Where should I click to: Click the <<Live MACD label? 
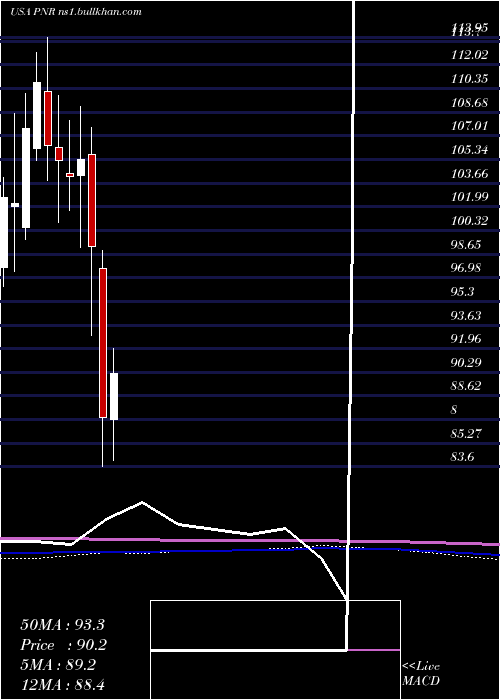pos(421,673)
